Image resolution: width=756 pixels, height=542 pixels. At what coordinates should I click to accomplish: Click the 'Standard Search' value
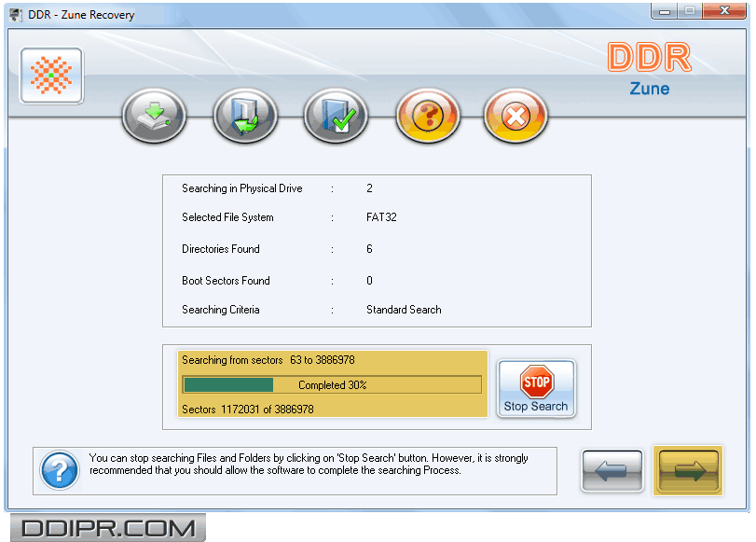point(404,310)
